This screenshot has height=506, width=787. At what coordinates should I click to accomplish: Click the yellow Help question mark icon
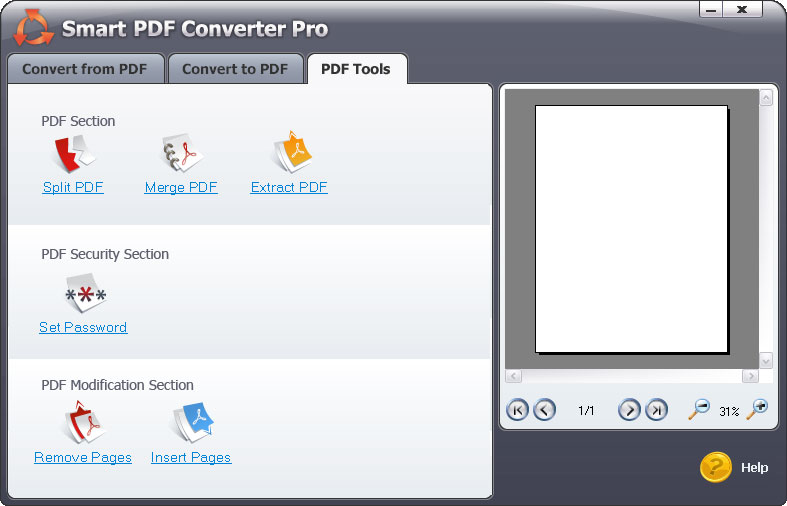(715, 467)
